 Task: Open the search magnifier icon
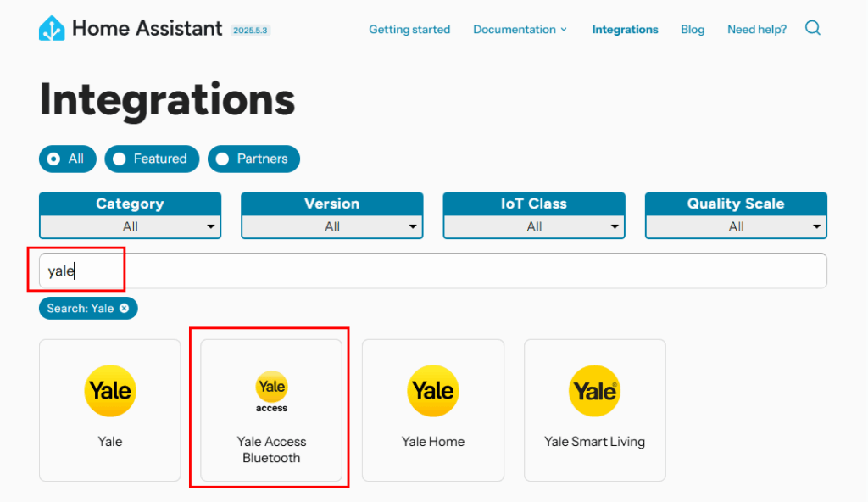pos(812,29)
